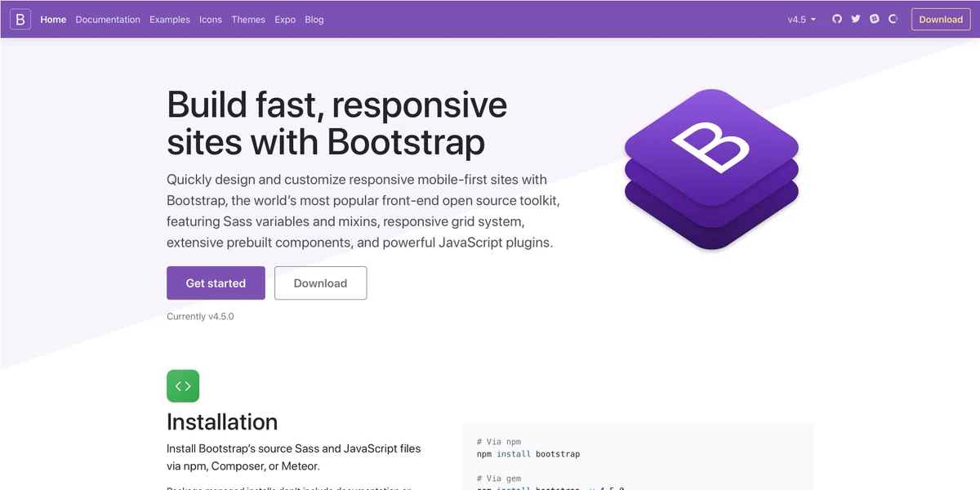Click the '# Via npm' comment line
The width and height of the screenshot is (980, 490).
coord(499,442)
